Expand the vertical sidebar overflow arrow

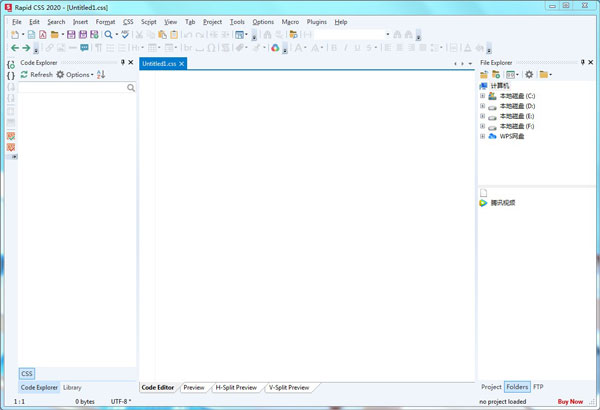[x=14, y=157]
